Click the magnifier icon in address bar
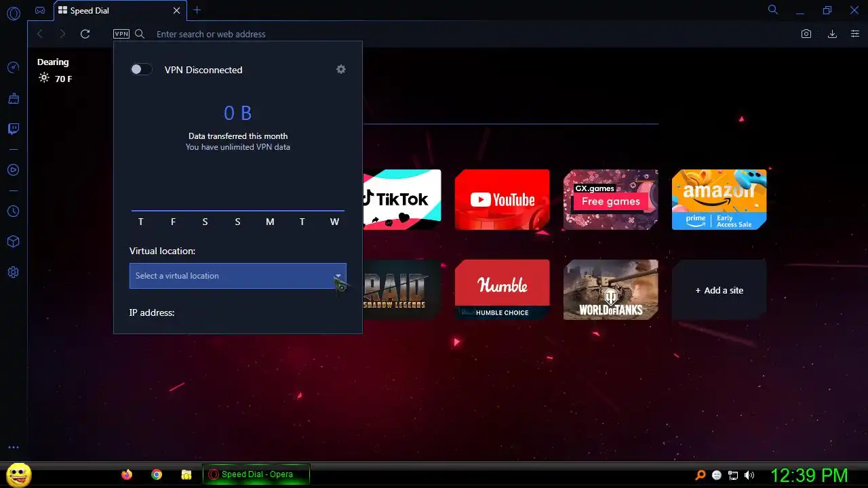 tap(140, 34)
